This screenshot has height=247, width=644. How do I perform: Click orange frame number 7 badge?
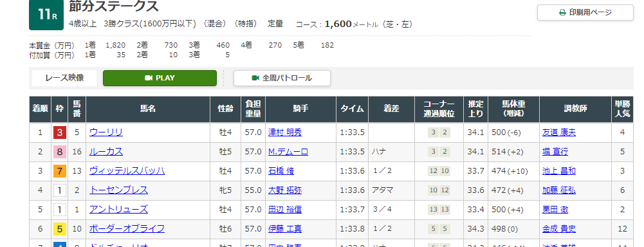point(60,171)
